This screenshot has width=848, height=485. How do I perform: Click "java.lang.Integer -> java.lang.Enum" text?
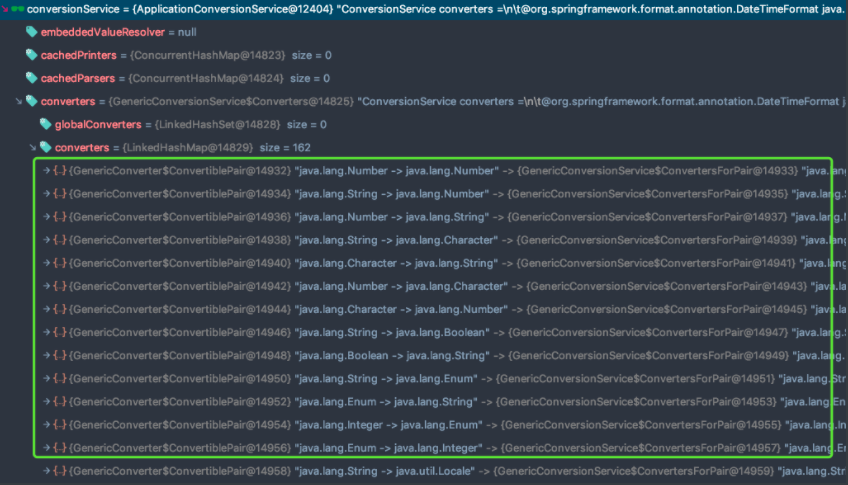pos(389,424)
